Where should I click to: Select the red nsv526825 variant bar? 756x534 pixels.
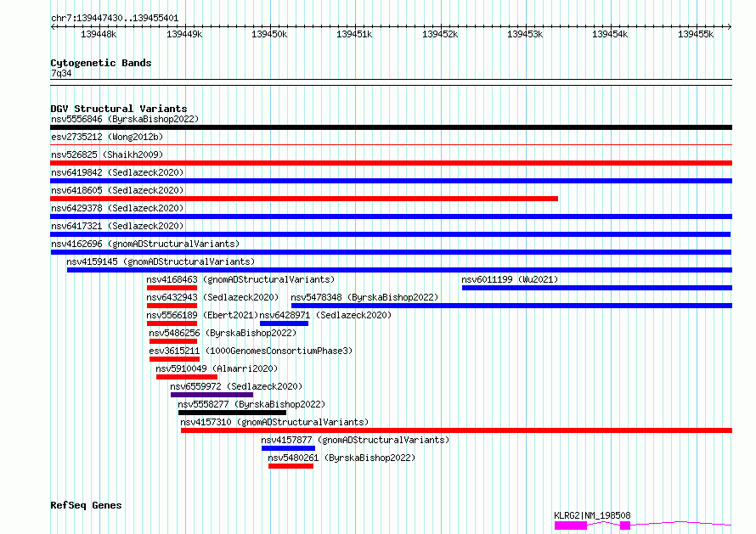pos(391,163)
